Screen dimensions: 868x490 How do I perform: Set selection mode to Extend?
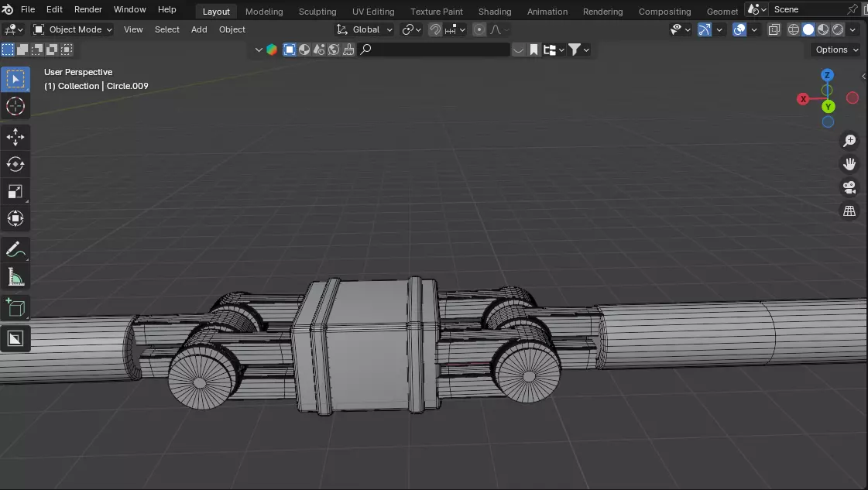[22, 50]
